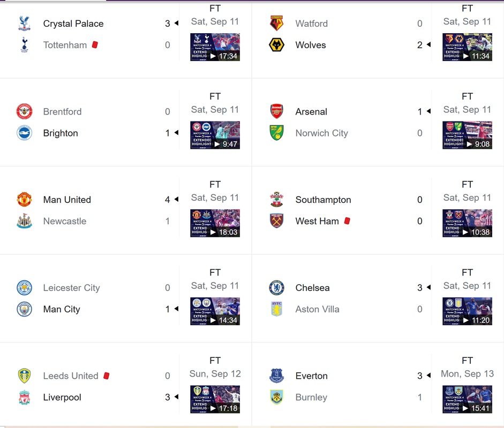Click the Man United club crest
This screenshot has width=504, height=428.
(x=24, y=200)
